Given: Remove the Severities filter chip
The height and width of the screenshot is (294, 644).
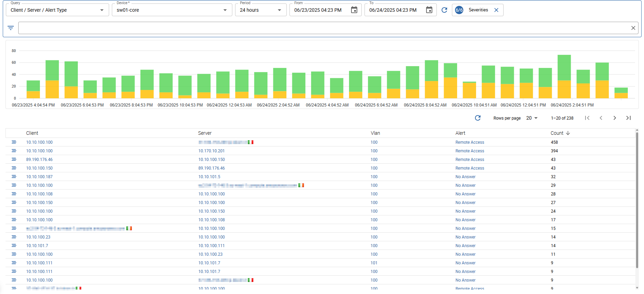Looking at the screenshot, I should pyautogui.click(x=496, y=10).
